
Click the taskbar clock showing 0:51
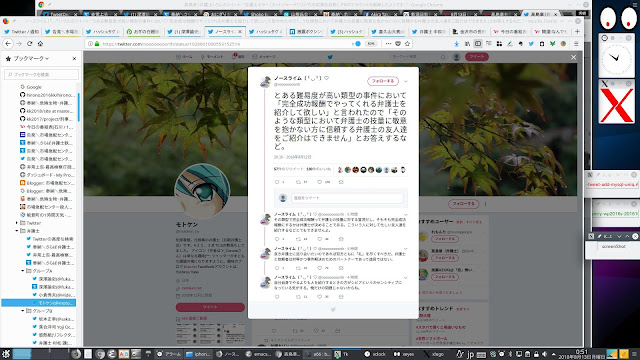tap(582, 352)
